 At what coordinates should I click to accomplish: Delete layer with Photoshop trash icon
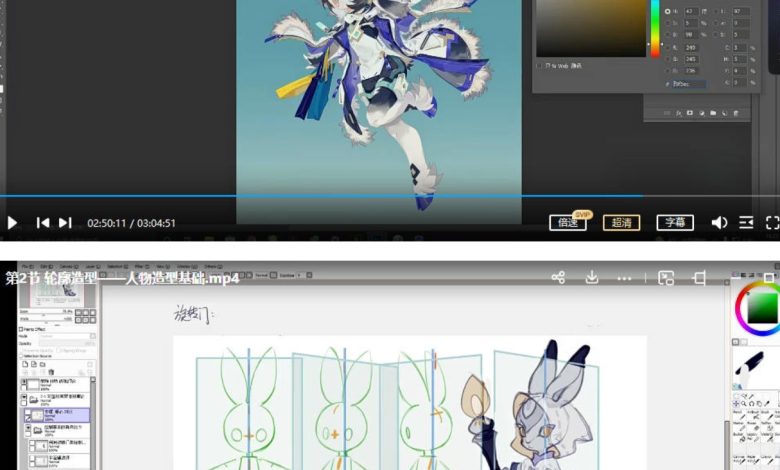(x=736, y=113)
